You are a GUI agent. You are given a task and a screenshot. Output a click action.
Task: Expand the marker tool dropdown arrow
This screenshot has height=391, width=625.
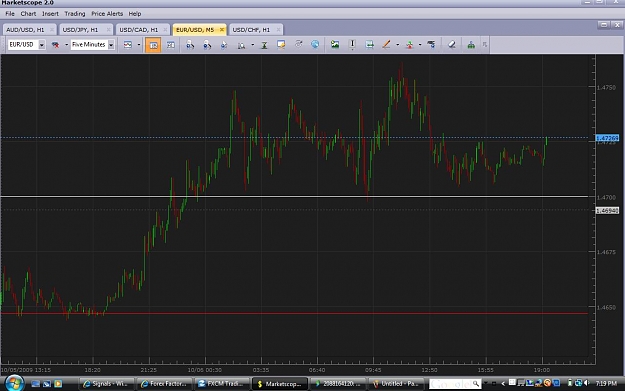(x=420, y=45)
